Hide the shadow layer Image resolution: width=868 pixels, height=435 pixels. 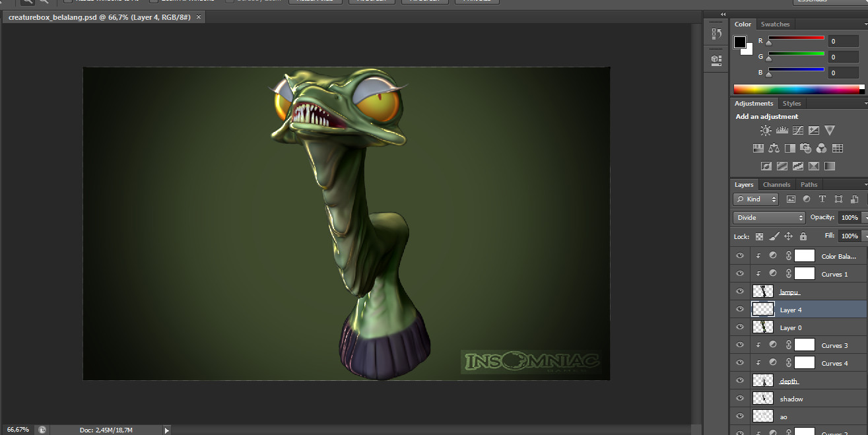click(x=739, y=399)
